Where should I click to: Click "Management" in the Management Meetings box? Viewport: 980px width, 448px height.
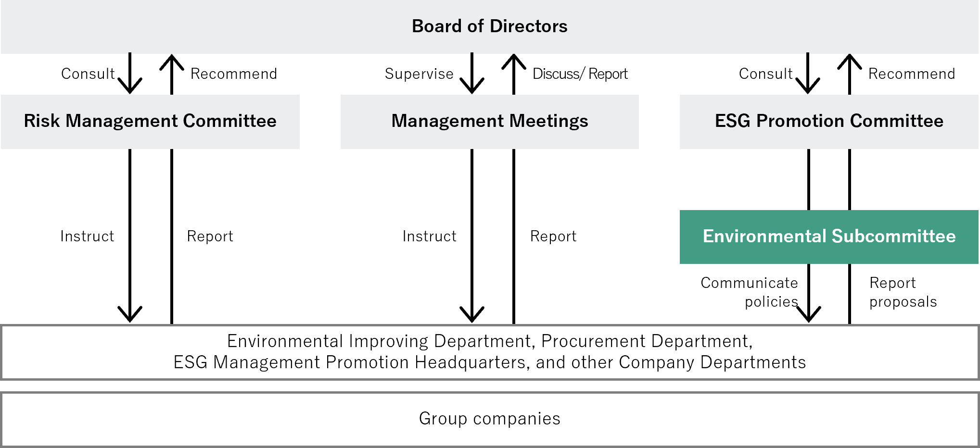pyautogui.click(x=447, y=121)
